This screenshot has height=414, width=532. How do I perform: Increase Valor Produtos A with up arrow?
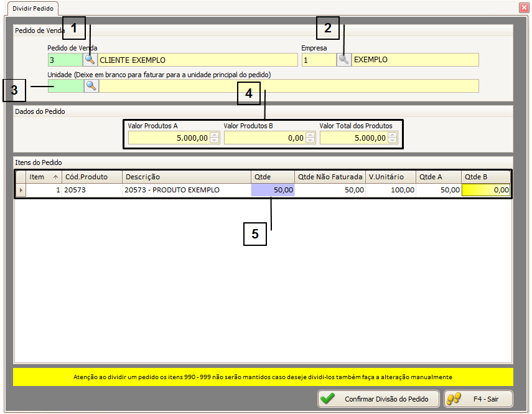tap(215, 135)
